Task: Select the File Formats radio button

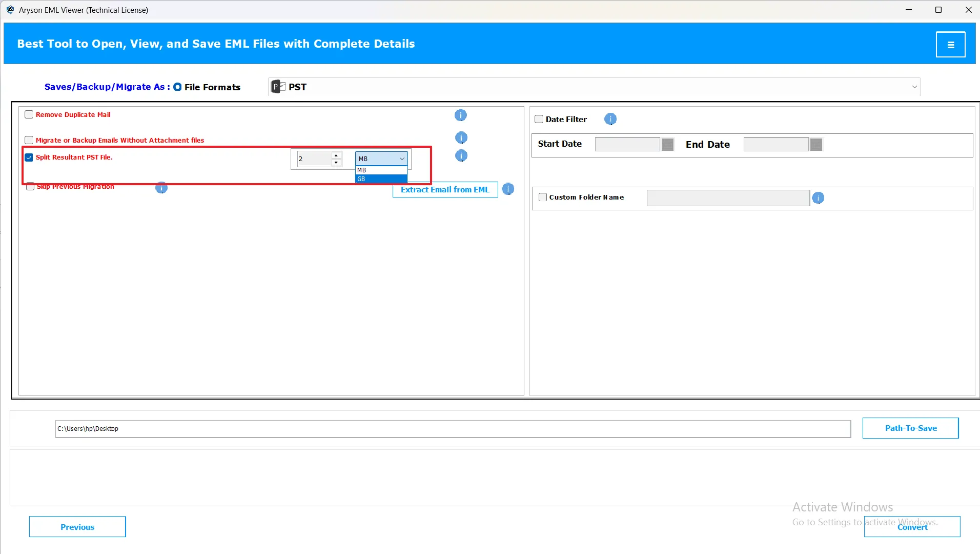Action: (177, 87)
